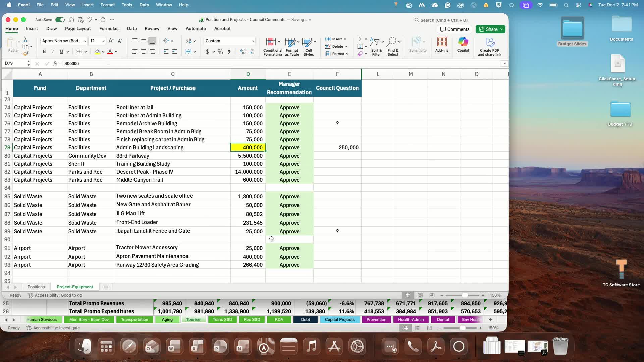Screen dimensions: 644x362
Task: Click the Sort & Filter icon
Action: [x=375, y=42]
